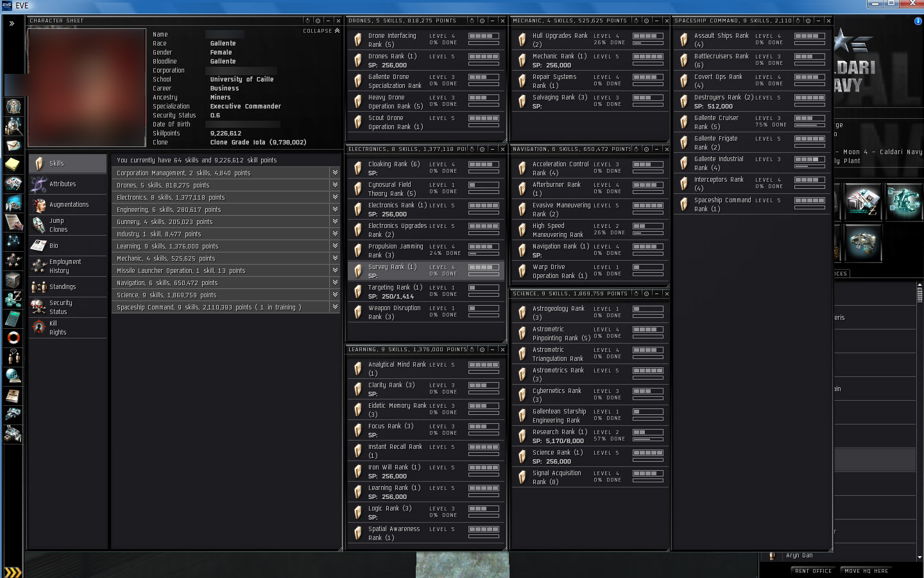Image resolution: width=924 pixels, height=578 pixels.
Task: Click the Astrogeology skill book icon
Action: pos(522,313)
